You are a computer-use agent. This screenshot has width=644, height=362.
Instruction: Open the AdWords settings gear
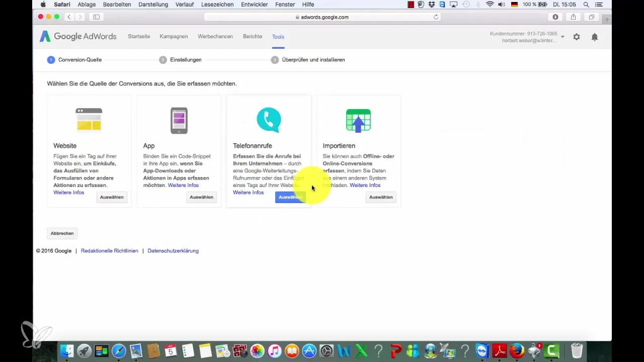tap(577, 37)
